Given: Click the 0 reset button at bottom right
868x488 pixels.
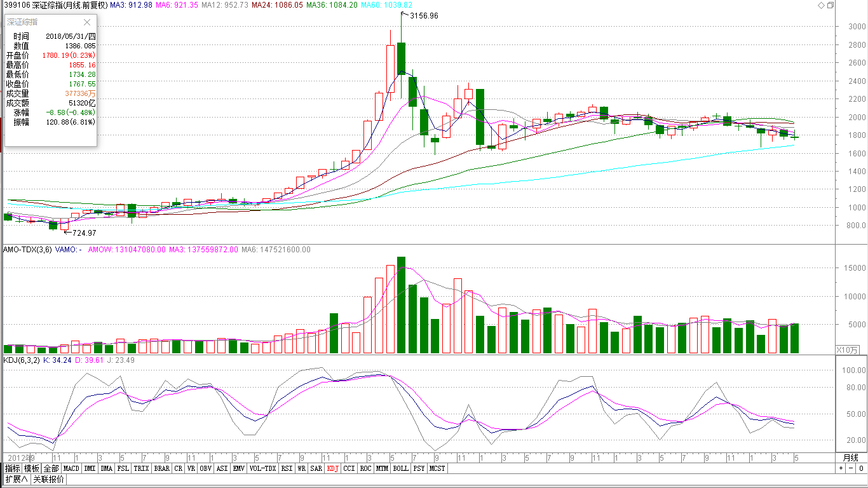Looking at the screenshot, I should (x=861, y=468).
